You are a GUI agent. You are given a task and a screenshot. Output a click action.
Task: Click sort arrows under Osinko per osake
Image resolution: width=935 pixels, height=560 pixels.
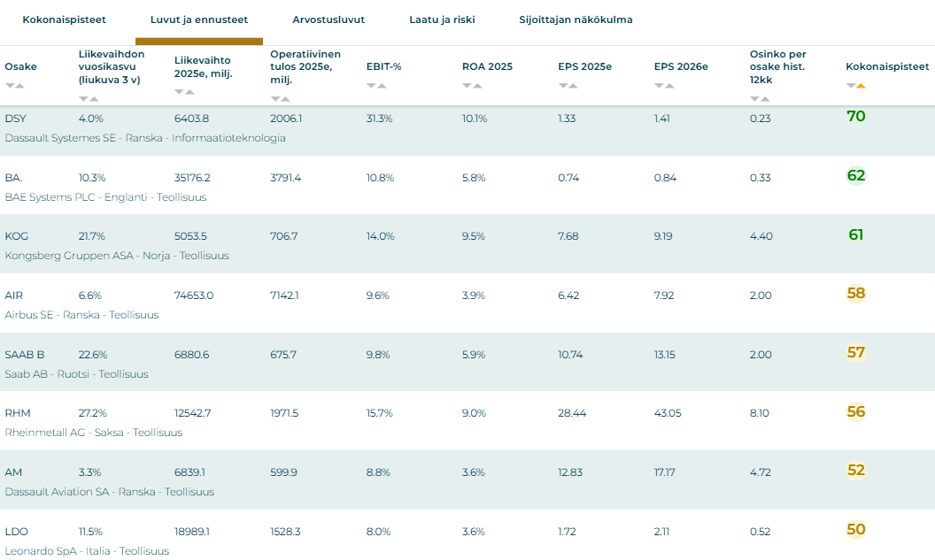coord(759,98)
